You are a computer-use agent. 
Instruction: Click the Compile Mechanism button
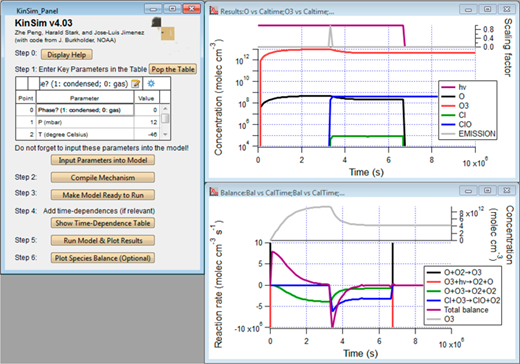pos(103,178)
